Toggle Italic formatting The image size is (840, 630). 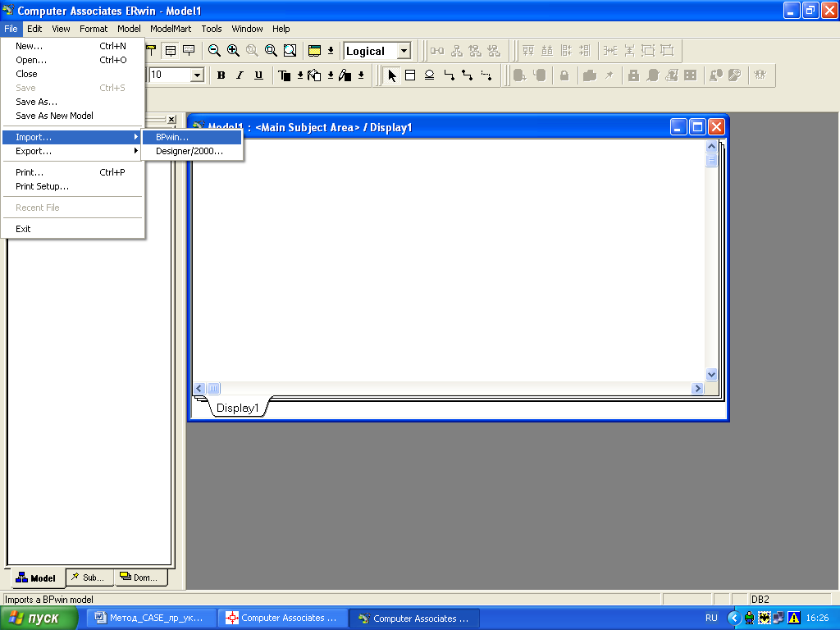click(240, 75)
